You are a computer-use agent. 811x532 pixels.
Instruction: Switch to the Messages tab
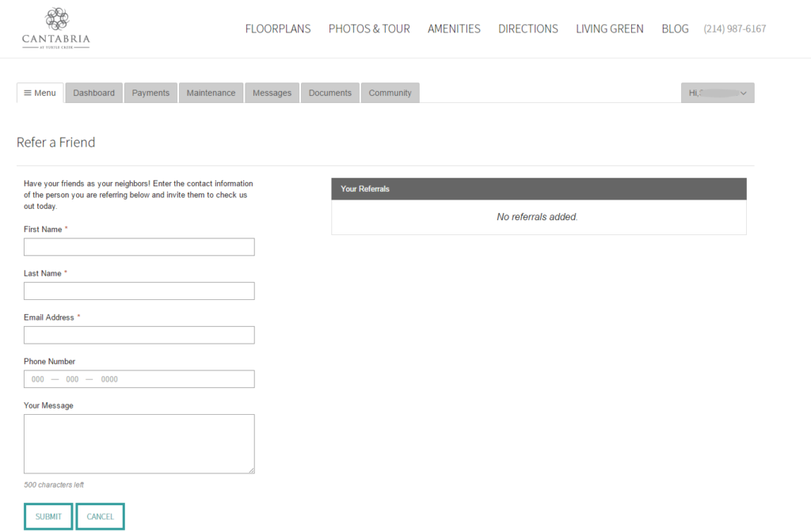272,93
